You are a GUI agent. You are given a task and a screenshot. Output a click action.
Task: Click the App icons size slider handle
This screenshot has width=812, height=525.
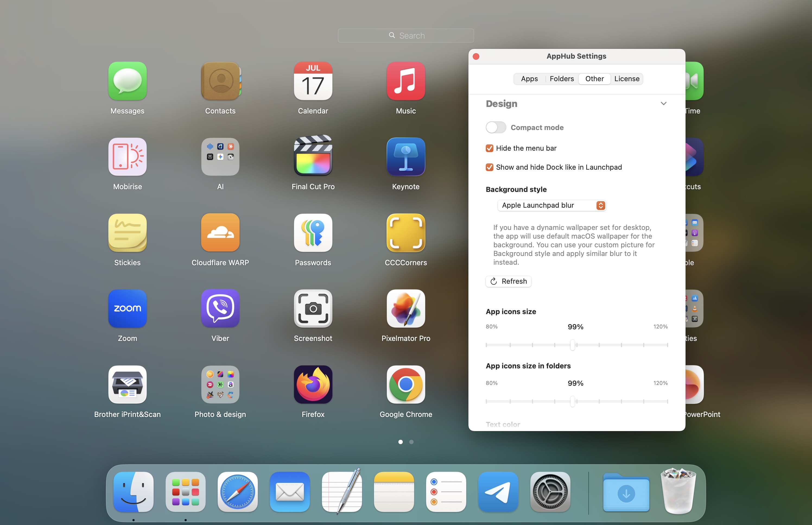point(572,345)
